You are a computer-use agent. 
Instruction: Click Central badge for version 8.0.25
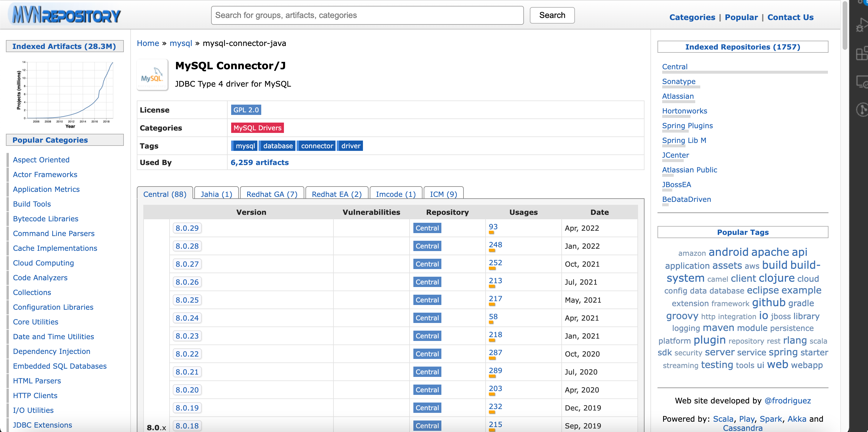click(427, 300)
